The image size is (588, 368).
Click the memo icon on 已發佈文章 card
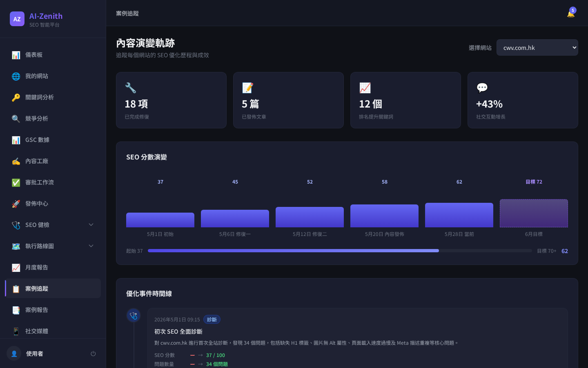pos(247,88)
